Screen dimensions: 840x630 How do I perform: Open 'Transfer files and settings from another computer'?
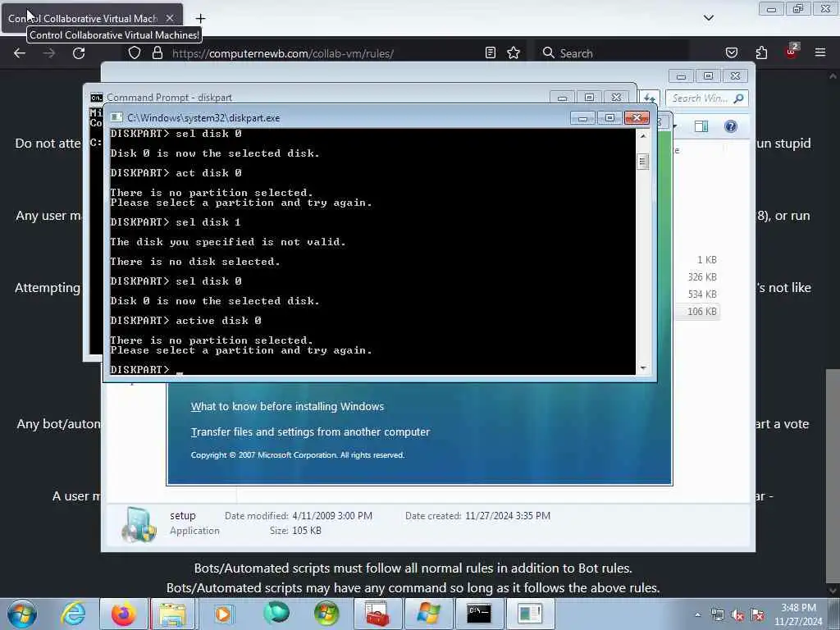(x=310, y=431)
